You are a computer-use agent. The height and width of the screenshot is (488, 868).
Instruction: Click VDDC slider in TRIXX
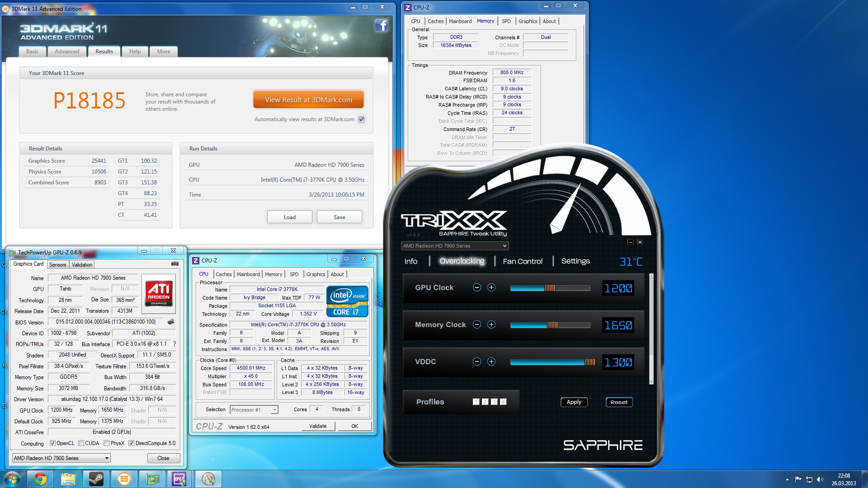pos(553,362)
